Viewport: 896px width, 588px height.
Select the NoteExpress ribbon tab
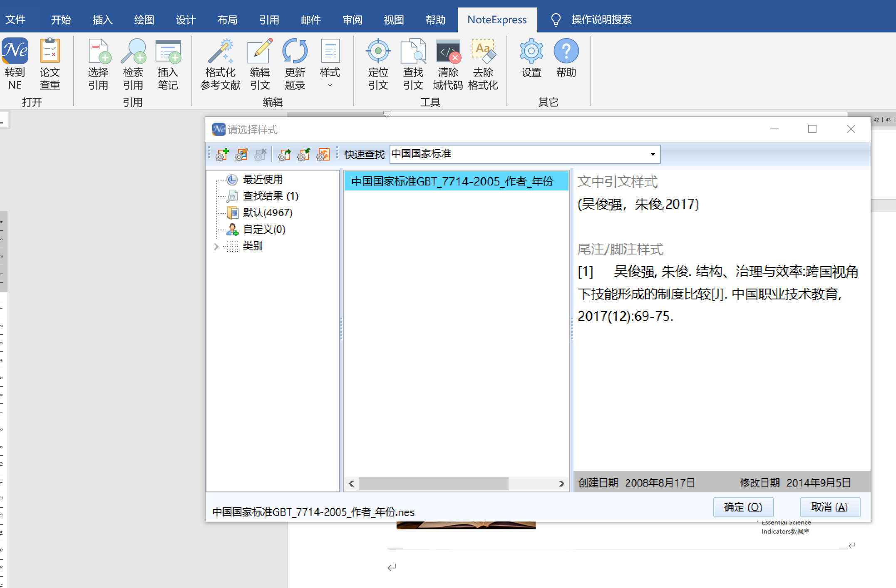(x=497, y=20)
